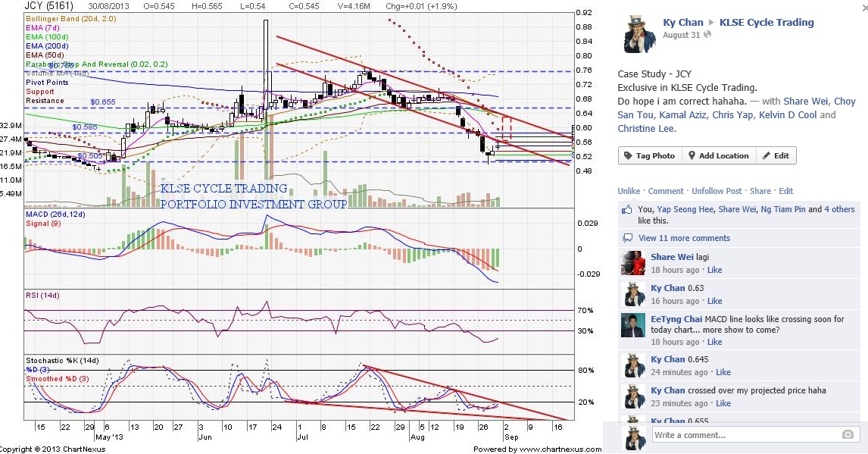Click the Add Location button
This screenshot has height=454, width=868.
[719, 155]
